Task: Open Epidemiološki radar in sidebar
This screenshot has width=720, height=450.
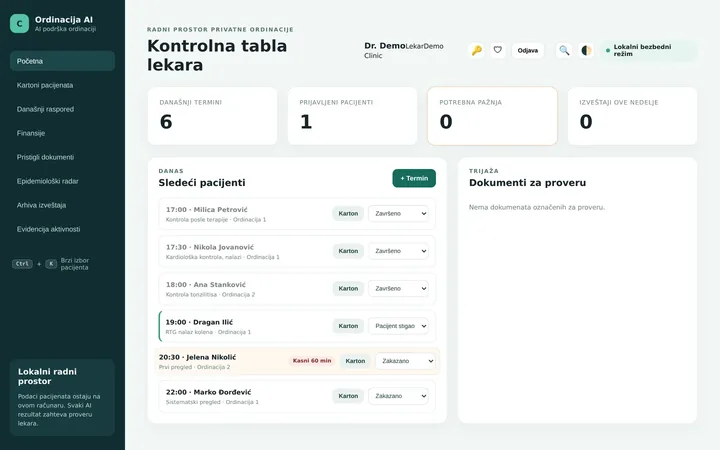Action: point(62,181)
